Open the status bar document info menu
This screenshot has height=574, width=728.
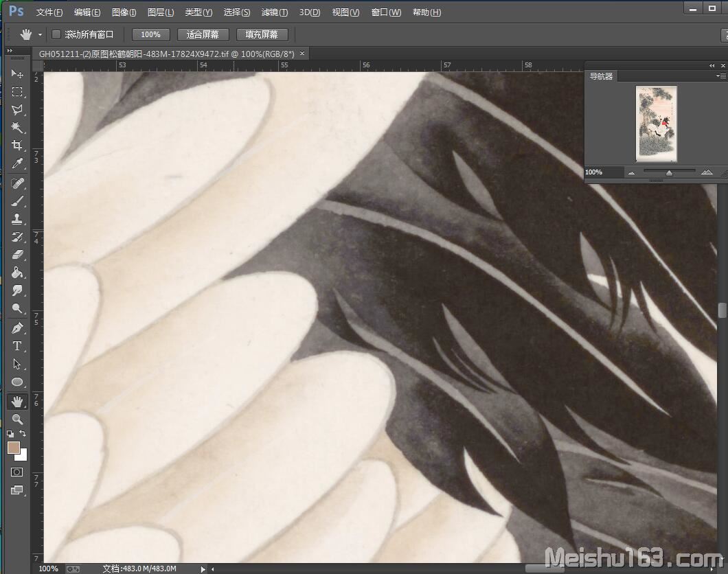click(203, 569)
